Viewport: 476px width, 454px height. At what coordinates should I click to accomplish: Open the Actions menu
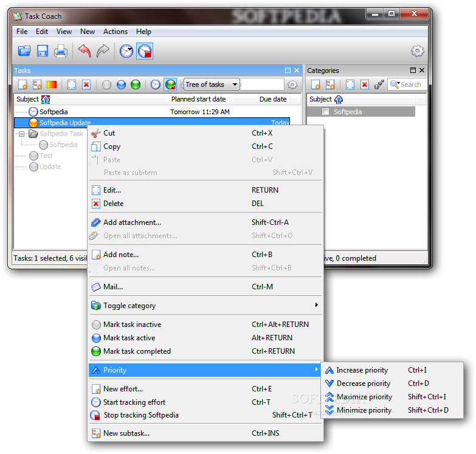point(116,32)
